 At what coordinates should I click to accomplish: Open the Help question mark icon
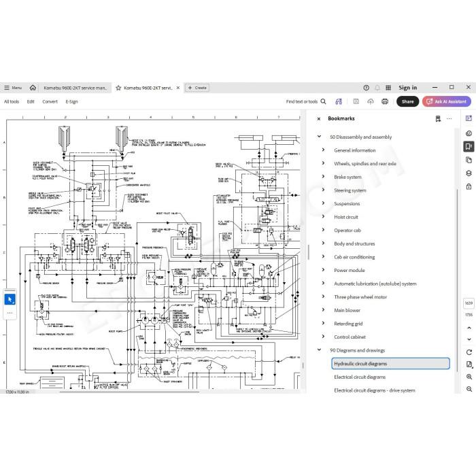point(366,88)
